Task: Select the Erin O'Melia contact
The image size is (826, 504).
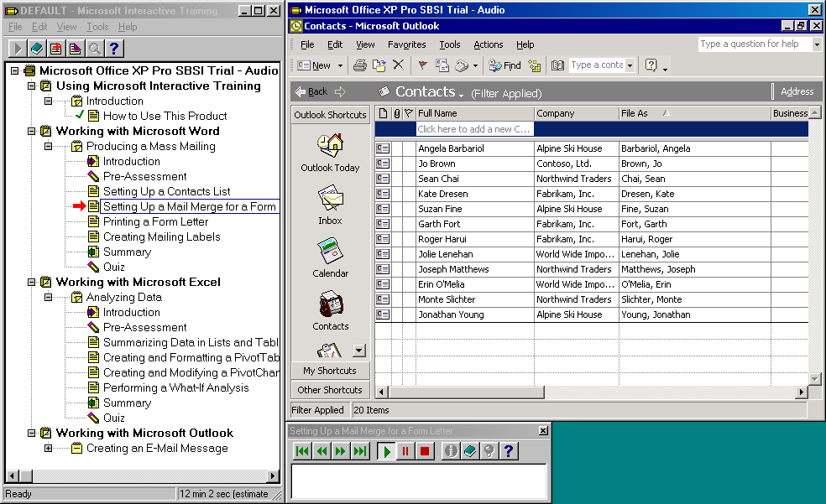Action: 592,284
